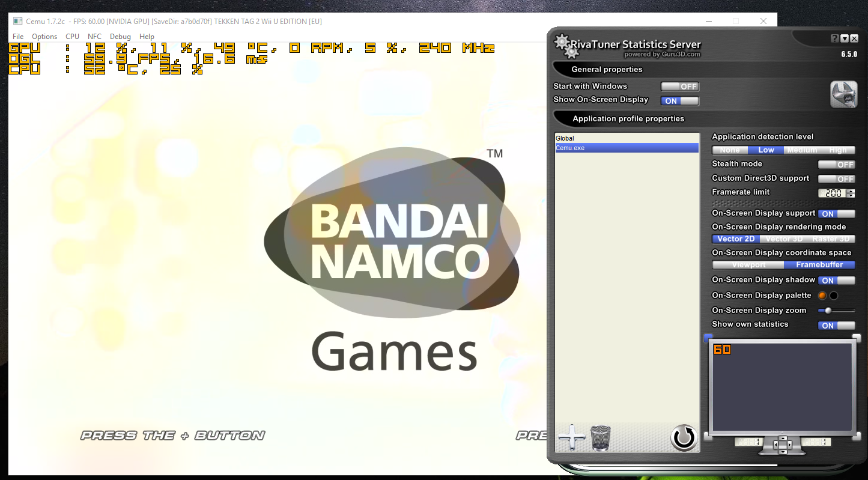The height and width of the screenshot is (480, 868).
Task: Open the Debug menu in Cemu
Action: point(120,37)
